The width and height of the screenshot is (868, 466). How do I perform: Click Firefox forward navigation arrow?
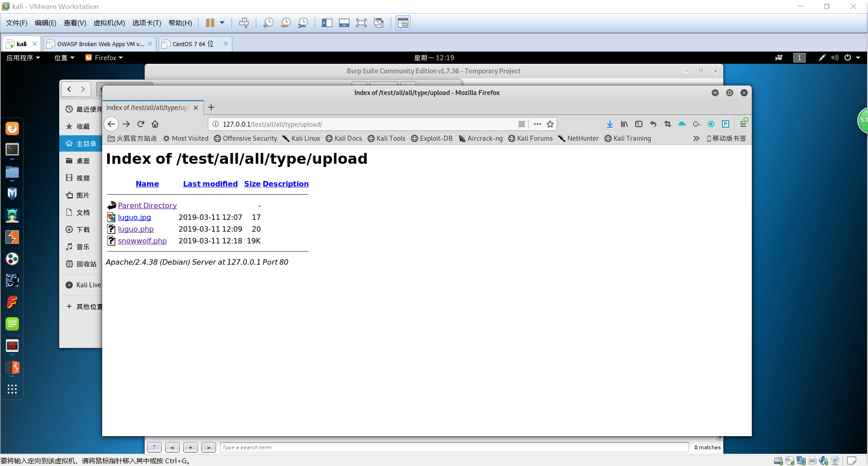[126, 124]
